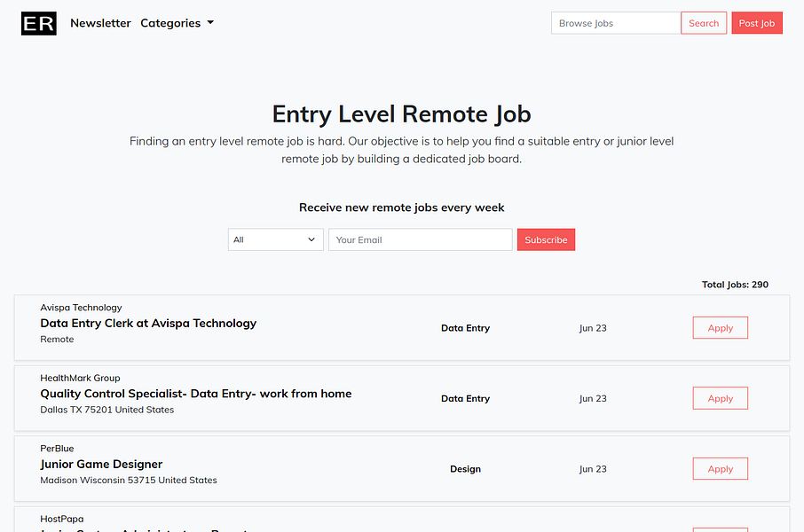The image size is (804, 532).
Task: Click the Post Job button
Action: pyautogui.click(x=757, y=23)
